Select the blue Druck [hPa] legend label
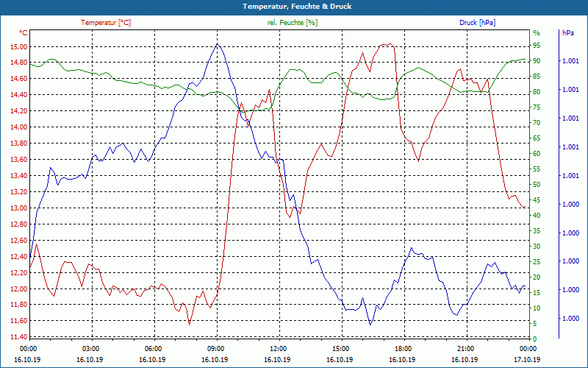588x368 pixels. click(x=477, y=23)
